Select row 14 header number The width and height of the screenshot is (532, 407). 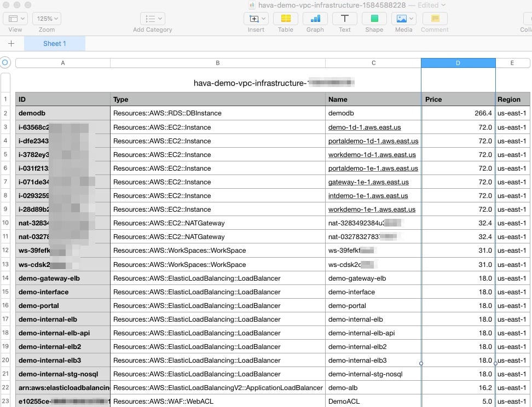coord(5,278)
